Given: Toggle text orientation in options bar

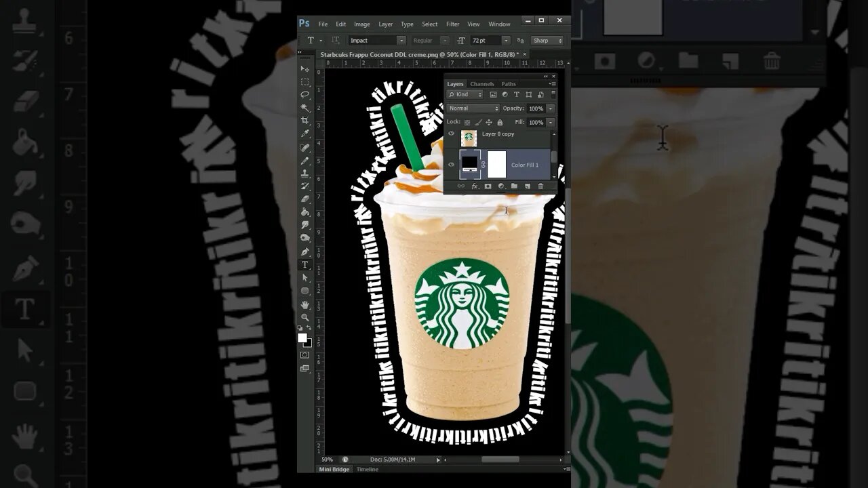Looking at the screenshot, I should [x=336, y=41].
